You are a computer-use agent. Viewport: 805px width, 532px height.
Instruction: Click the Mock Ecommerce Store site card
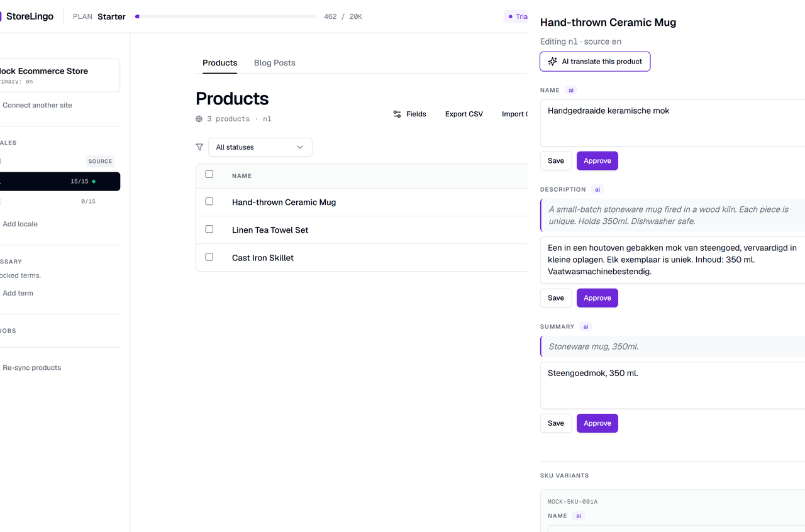[x=60, y=75]
